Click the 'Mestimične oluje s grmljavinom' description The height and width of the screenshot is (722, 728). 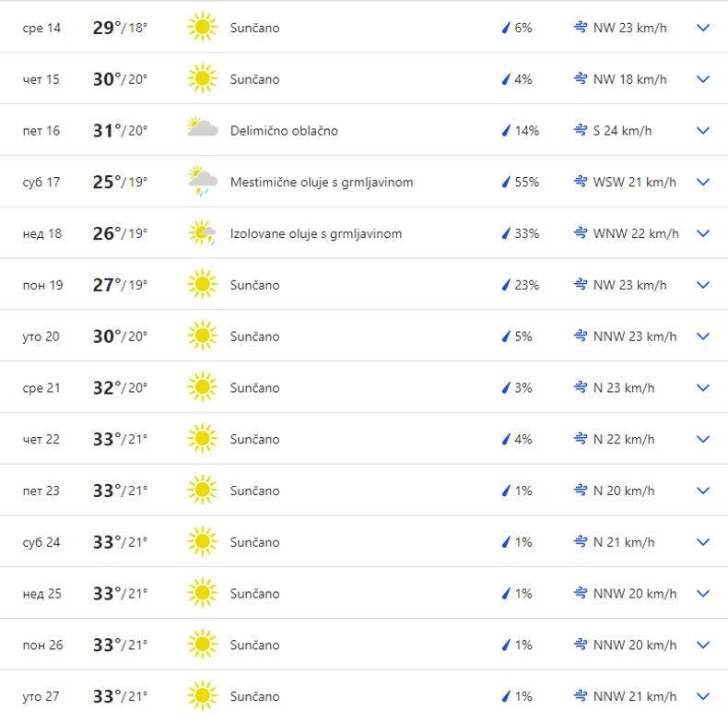(x=322, y=183)
